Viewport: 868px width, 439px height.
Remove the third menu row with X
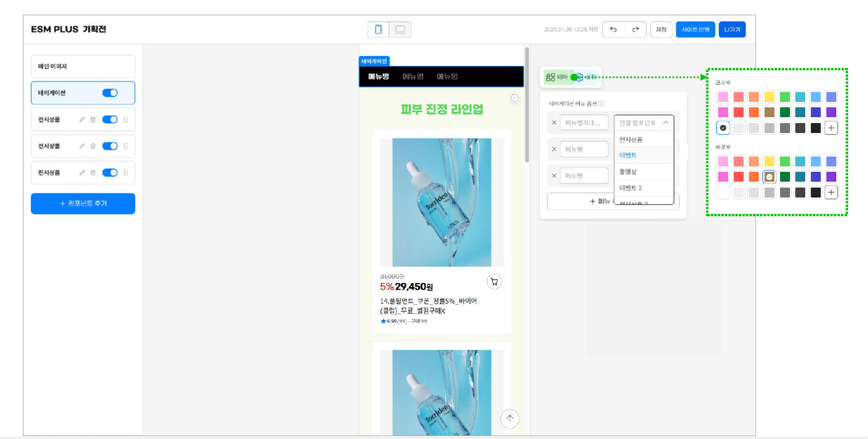554,176
